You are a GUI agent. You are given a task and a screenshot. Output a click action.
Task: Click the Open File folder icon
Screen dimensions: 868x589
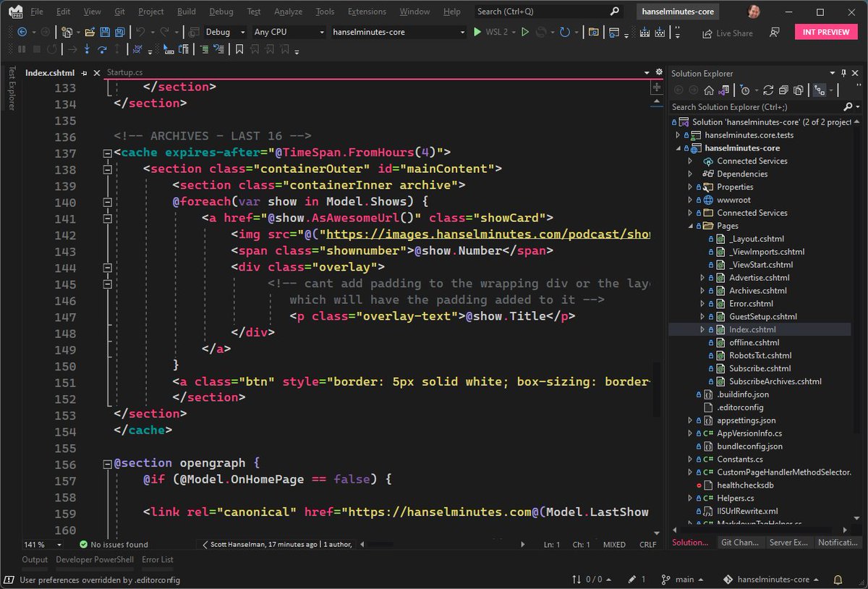[x=90, y=32]
